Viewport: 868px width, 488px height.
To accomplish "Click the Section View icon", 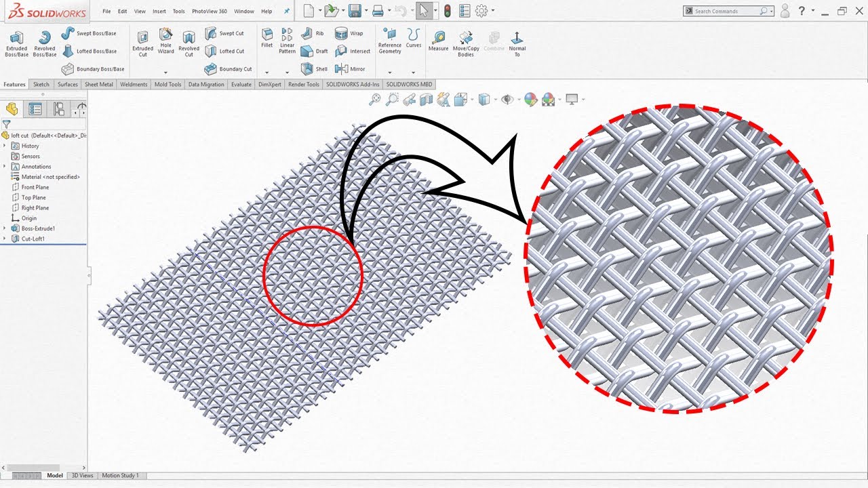I will (426, 100).
